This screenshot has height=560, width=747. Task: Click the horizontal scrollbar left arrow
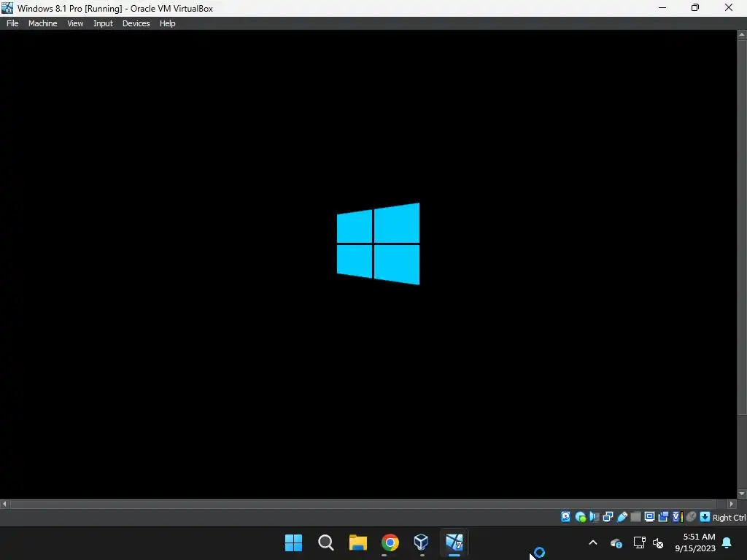tap(4, 504)
